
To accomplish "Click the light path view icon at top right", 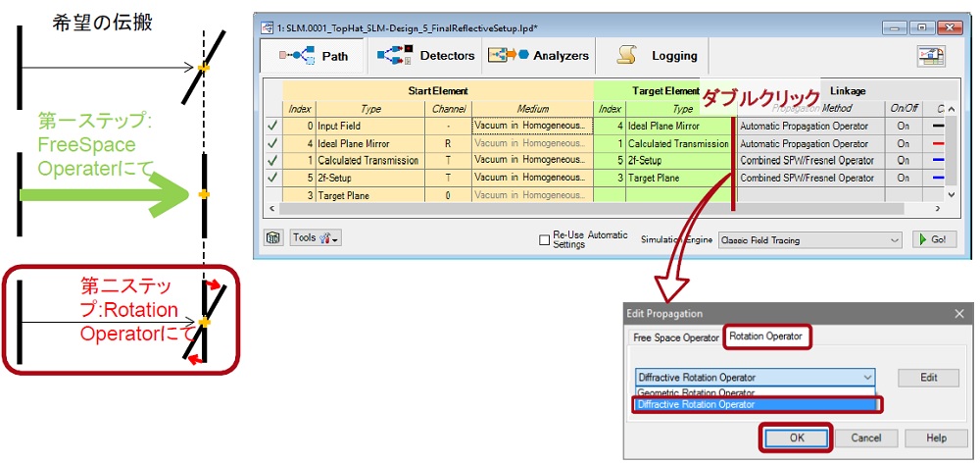I will [x=931, y=57].
